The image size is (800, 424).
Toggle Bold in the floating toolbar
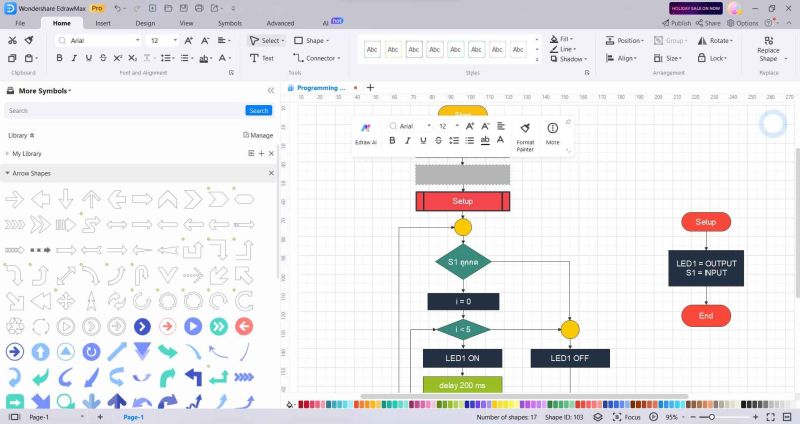[x=392, y=140]
